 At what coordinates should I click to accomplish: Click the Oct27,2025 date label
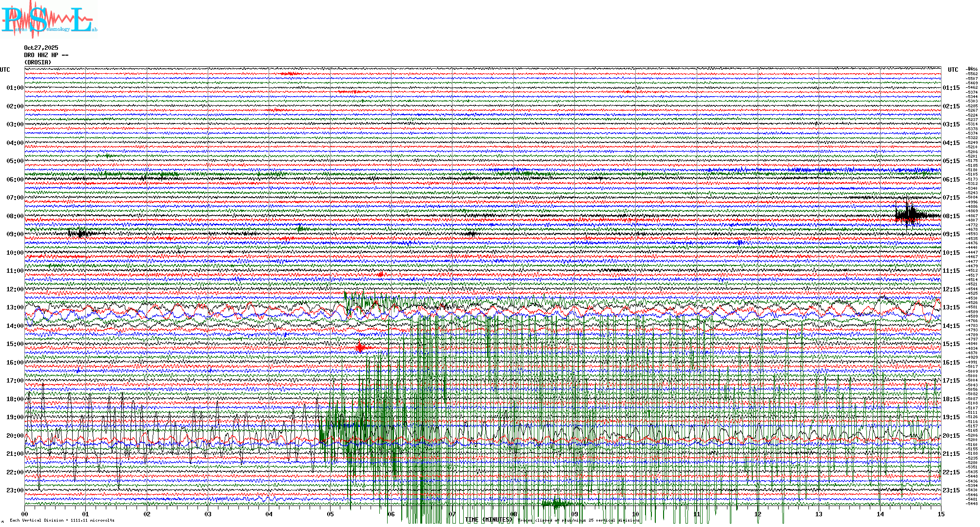(x=41, y=48)
